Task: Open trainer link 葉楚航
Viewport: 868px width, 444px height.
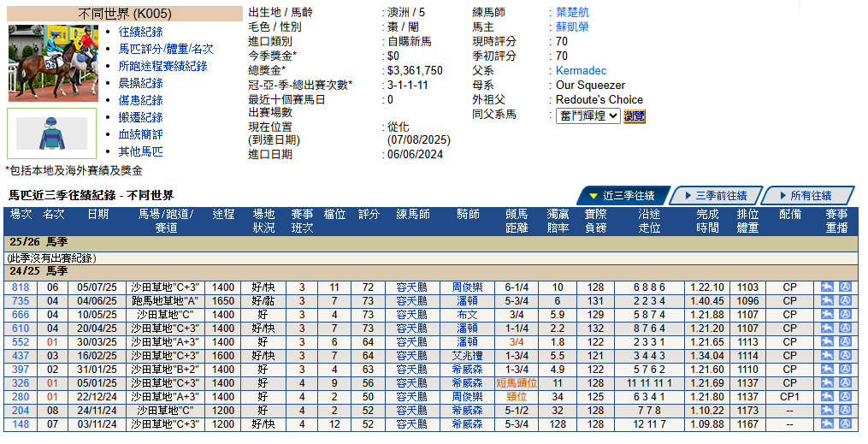Action: (x=572, y=12)
